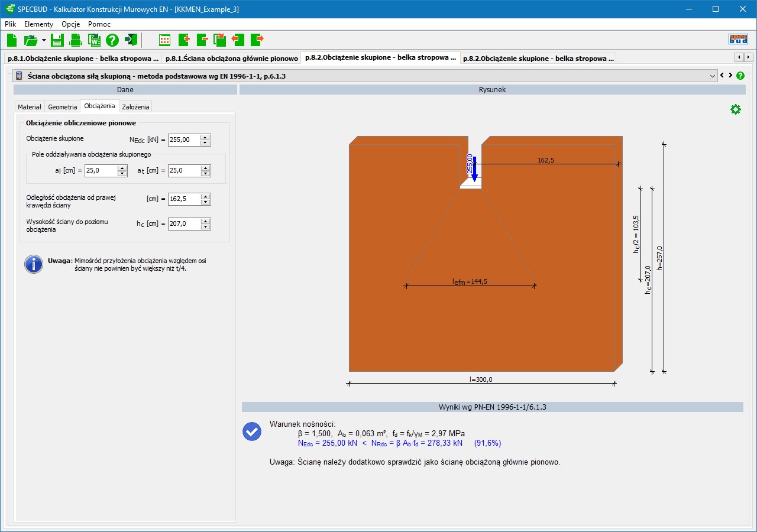This screenshot has width=757, height=532.
Task: Print using the printer toolbar icon
Action: pos(76,40)
